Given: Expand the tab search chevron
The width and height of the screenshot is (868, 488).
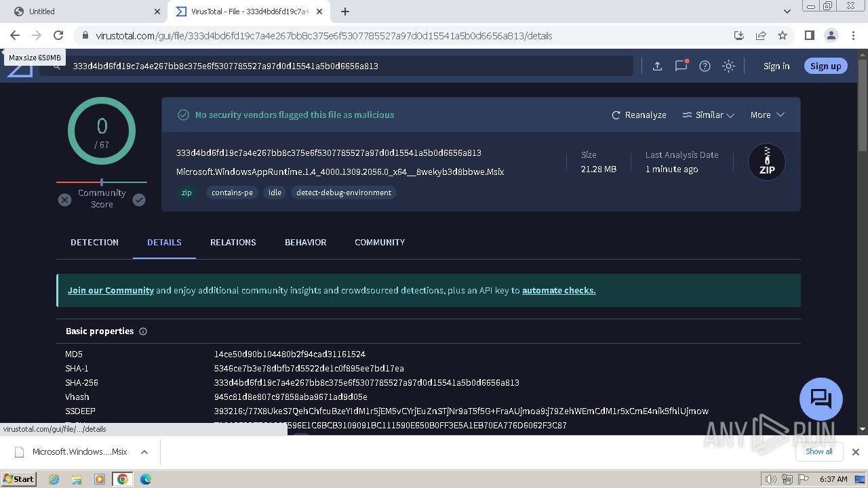Looking at the screenshot, I should (x=787, y=12).
